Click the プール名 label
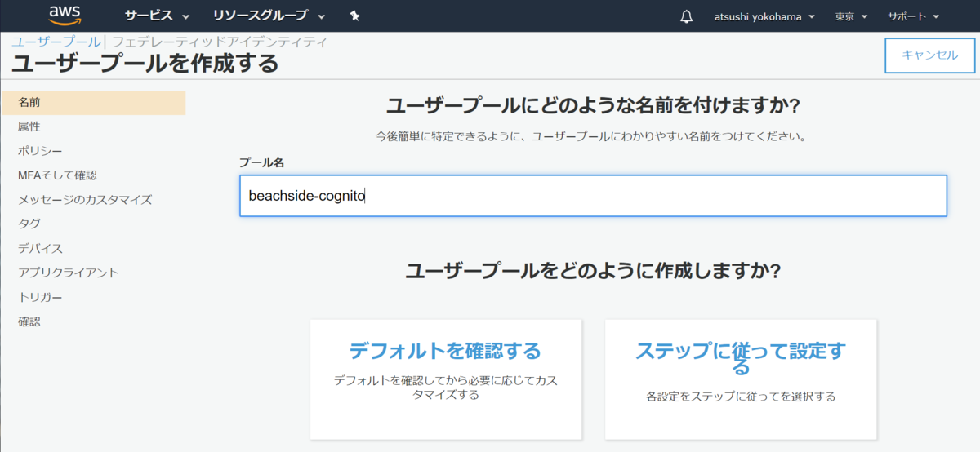980x452 pixels. tap(261, 162)
